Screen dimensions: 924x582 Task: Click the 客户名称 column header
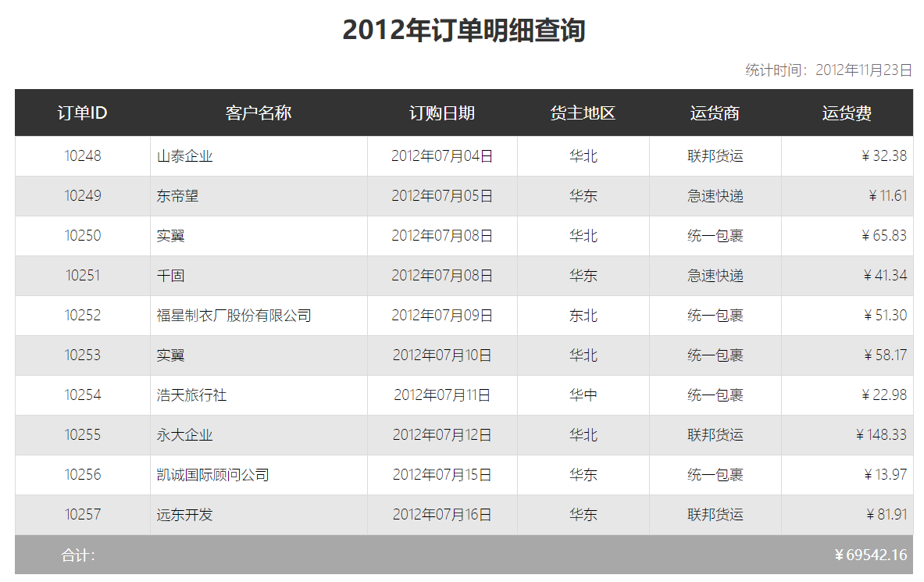coord(258,112)
